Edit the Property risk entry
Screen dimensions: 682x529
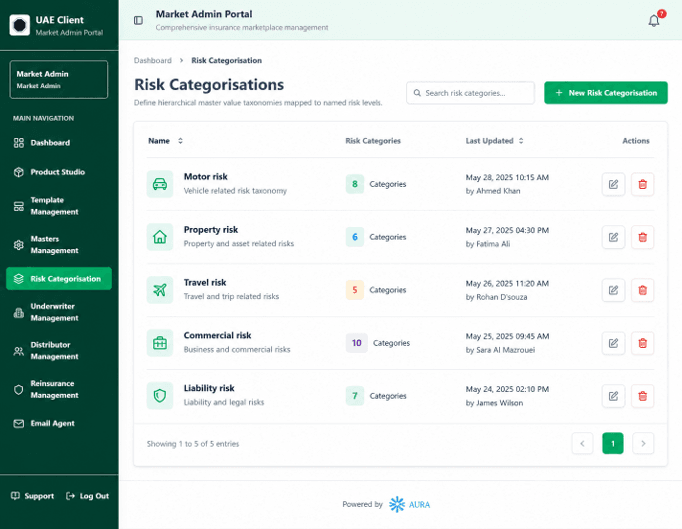tap(613, 237)
